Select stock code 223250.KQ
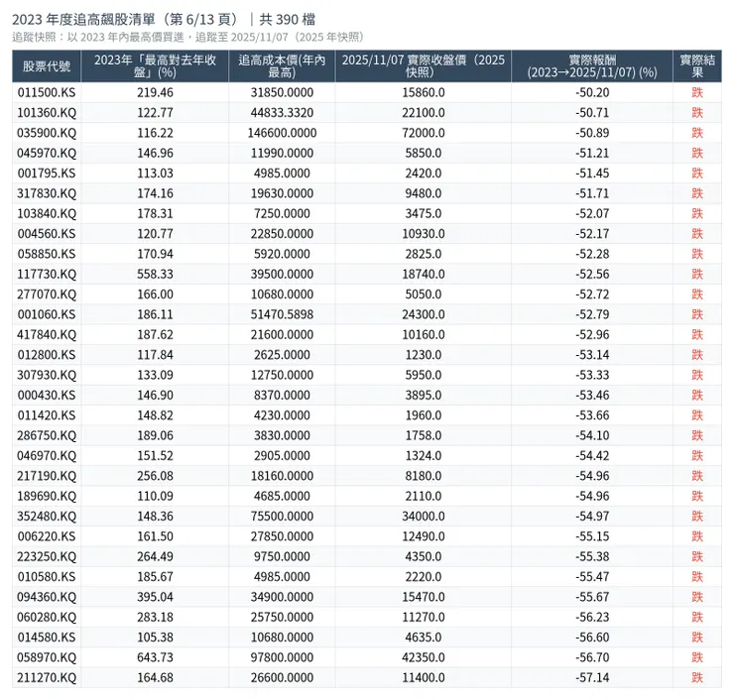This screenshot has width=734, height=700. click(47, 557)
